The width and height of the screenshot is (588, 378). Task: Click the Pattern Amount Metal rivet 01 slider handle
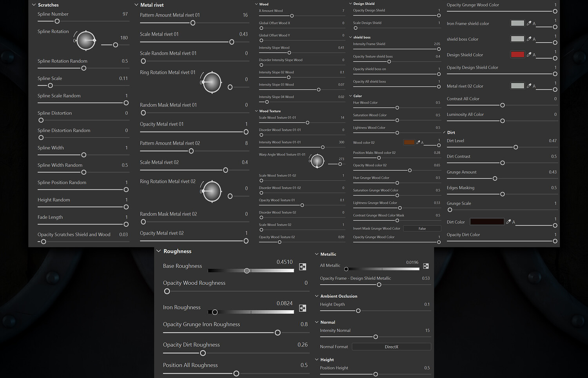coord(193,23)
